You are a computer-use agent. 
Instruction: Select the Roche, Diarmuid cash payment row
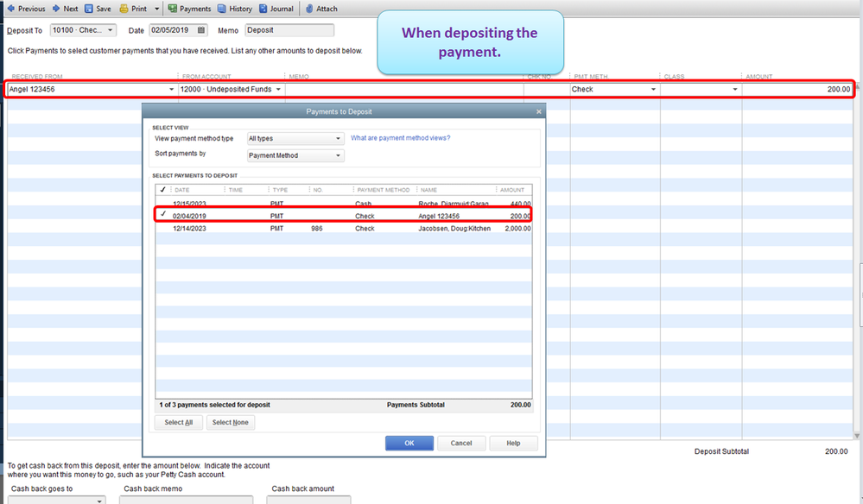pos(344,203)
